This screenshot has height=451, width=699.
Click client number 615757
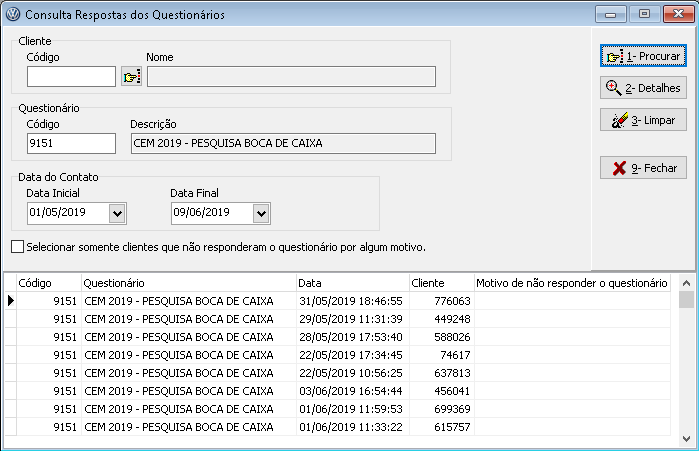(x=452, y=427)
